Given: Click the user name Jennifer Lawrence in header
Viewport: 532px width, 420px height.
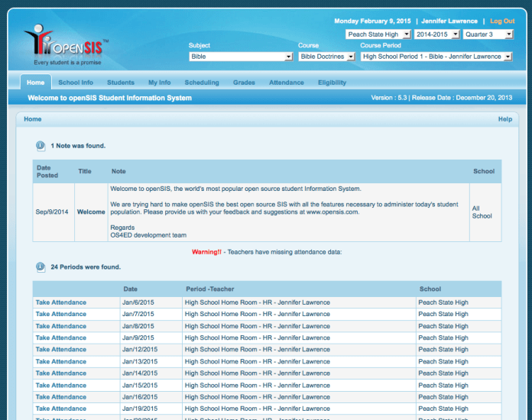Looking at the screenshot, I should coord(449,21).
